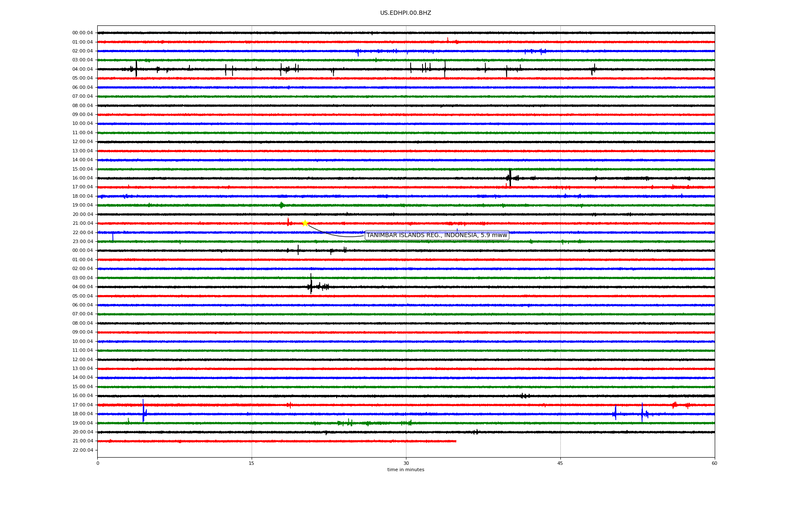Click the x-axis tick label 15

coord(252,463)
